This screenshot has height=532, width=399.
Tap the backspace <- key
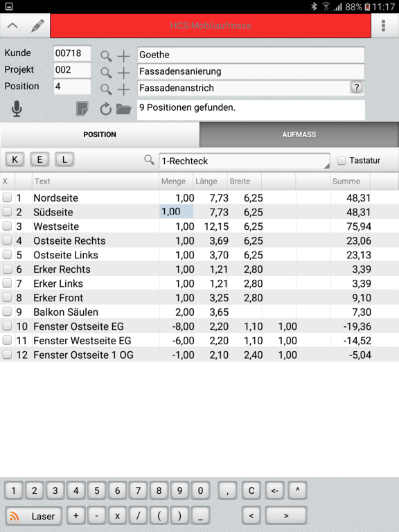pos(274,490)
